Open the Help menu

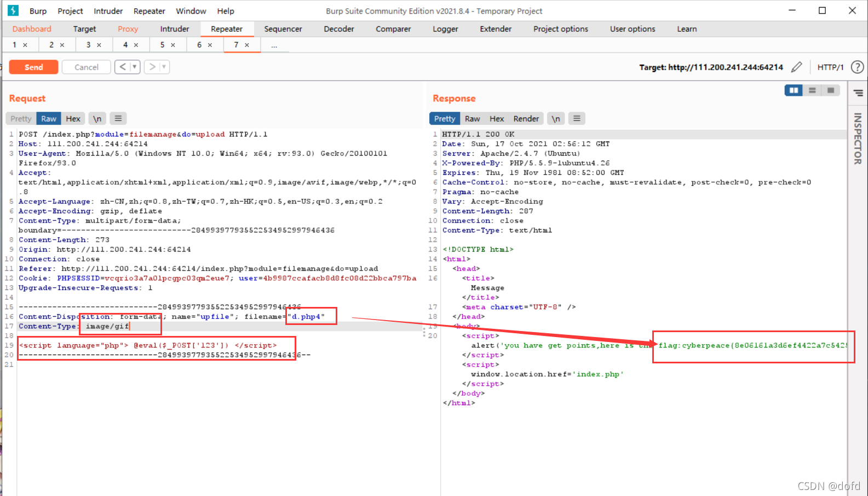226,11
